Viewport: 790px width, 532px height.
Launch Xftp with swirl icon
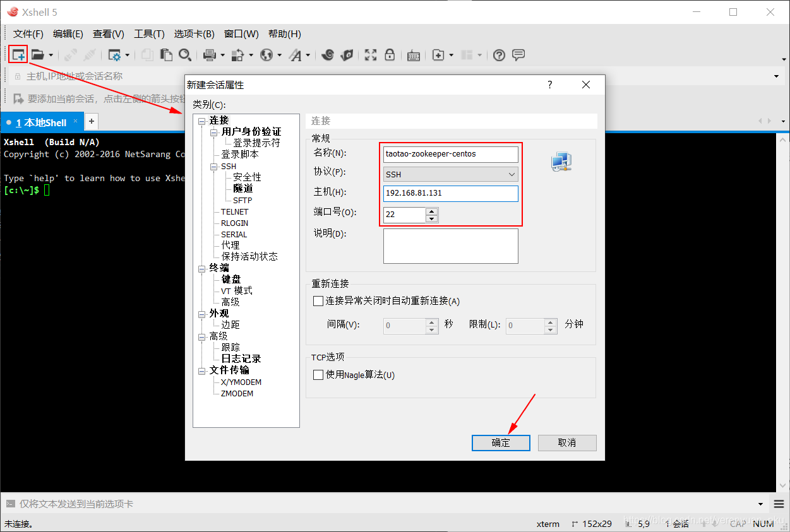coord(328,55)
